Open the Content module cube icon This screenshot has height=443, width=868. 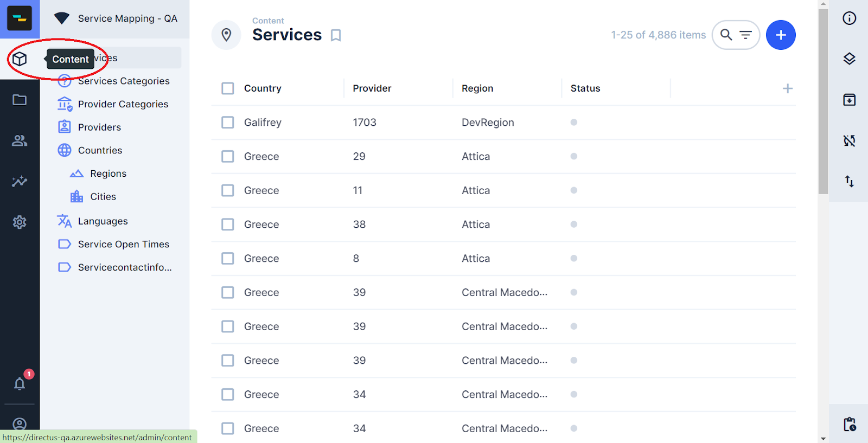[20, 59]
